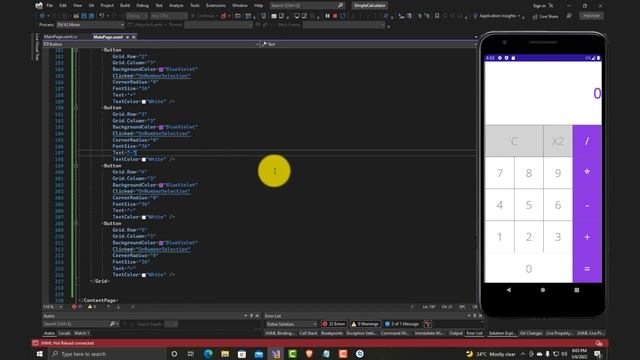Toggle the 0 of 1 Message filter
Viewport: 640px width, 360px height.
(x=402, y=324)
